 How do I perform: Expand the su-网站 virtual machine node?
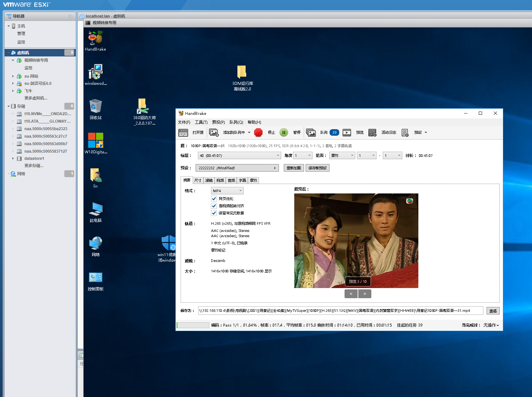[13, 76]
